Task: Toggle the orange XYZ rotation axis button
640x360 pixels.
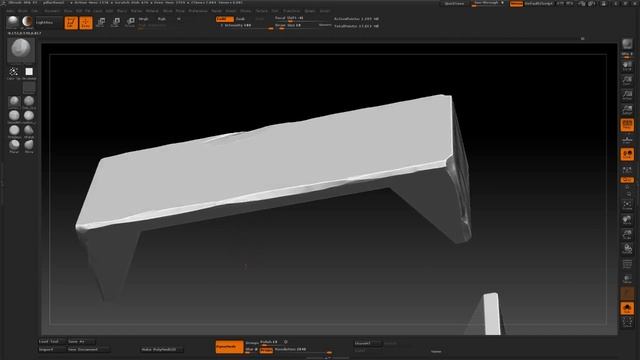Action: tap(627, 180)
